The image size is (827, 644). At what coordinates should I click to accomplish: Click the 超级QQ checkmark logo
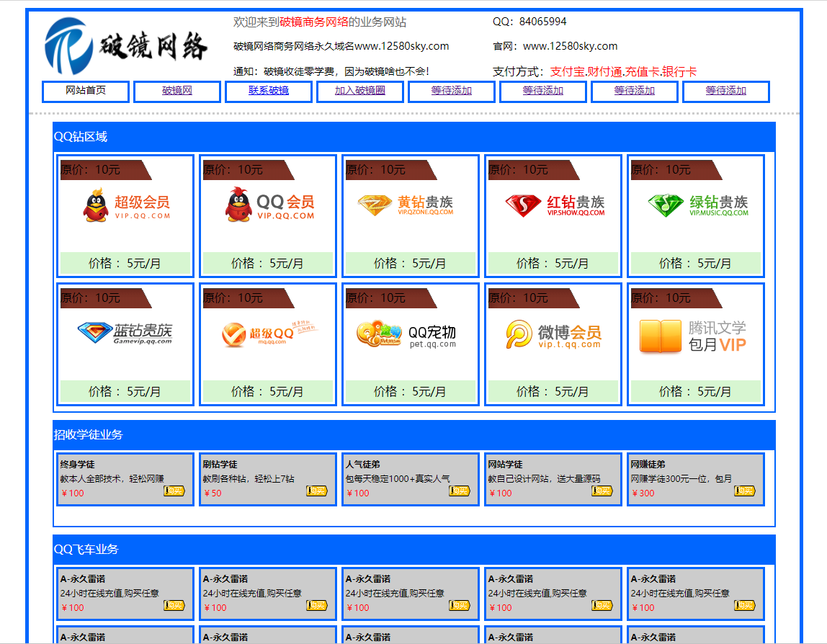[x=268, y=333]
